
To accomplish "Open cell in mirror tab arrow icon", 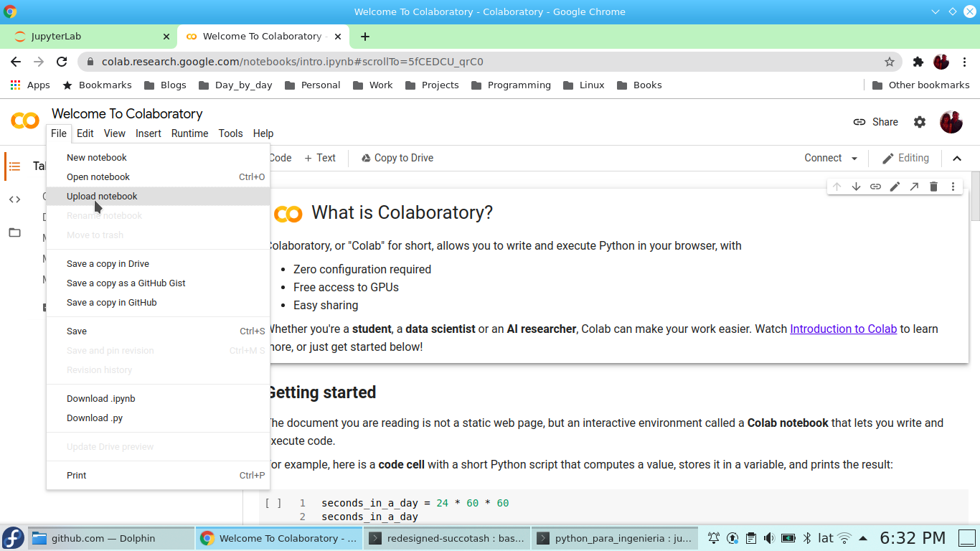I will [914, 187].
